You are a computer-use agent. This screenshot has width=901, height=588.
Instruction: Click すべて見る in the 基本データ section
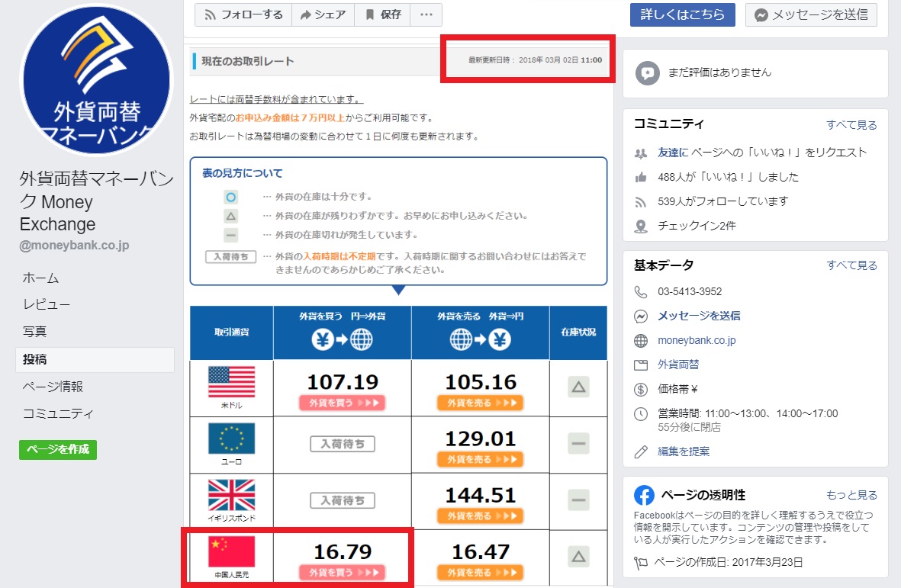[x=851, y=265]
